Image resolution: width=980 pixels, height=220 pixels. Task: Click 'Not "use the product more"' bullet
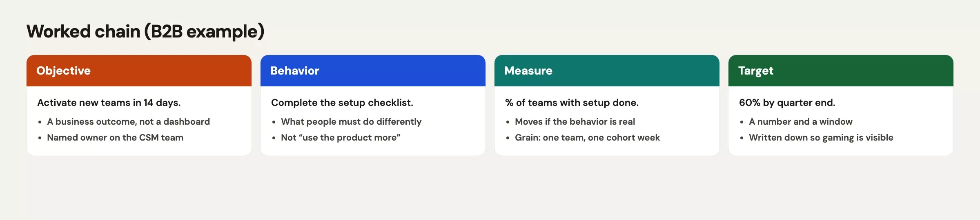341,137
